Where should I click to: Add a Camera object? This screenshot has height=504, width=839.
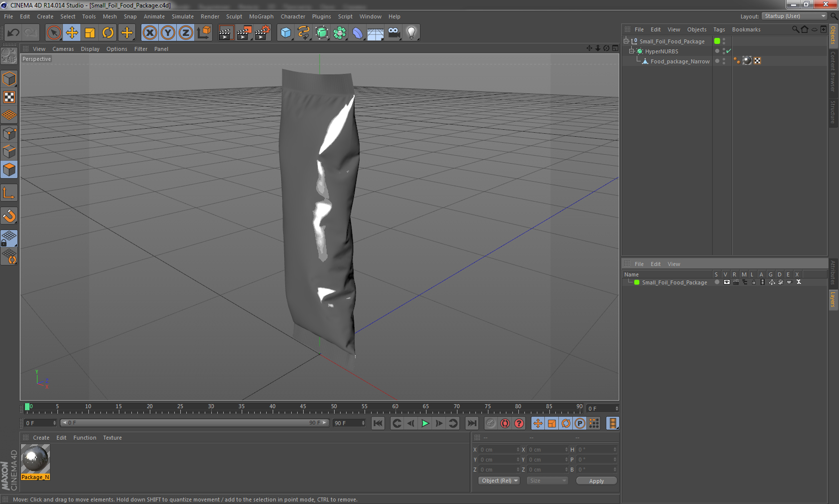pyautogui.click(x=394, y=33)
